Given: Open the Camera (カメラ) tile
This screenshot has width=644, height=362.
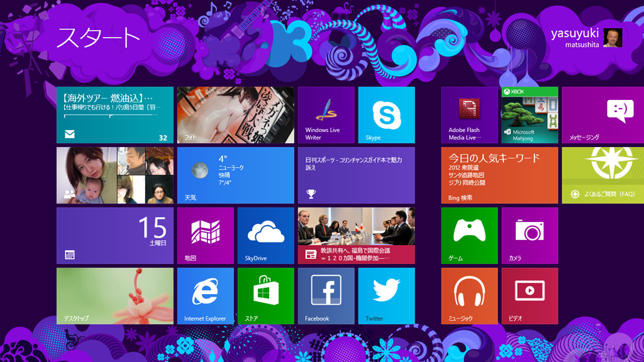Looking at the screenshot, I should [x=530, y=236].
